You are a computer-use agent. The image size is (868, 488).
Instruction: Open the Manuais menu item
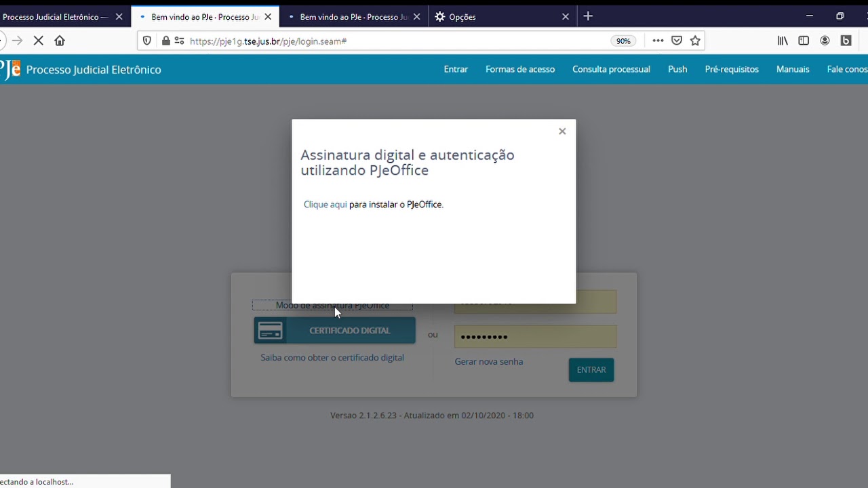click(x=793, y=69)
